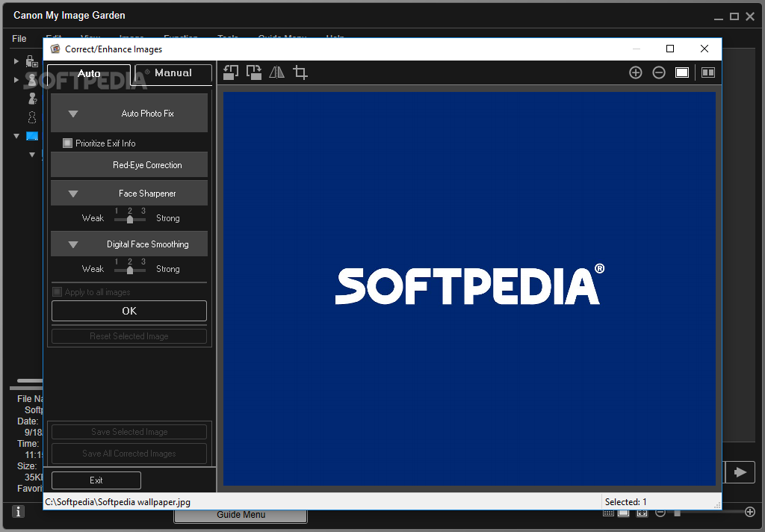
Task: Zoom out of the preview image
Action: (659, 72)
